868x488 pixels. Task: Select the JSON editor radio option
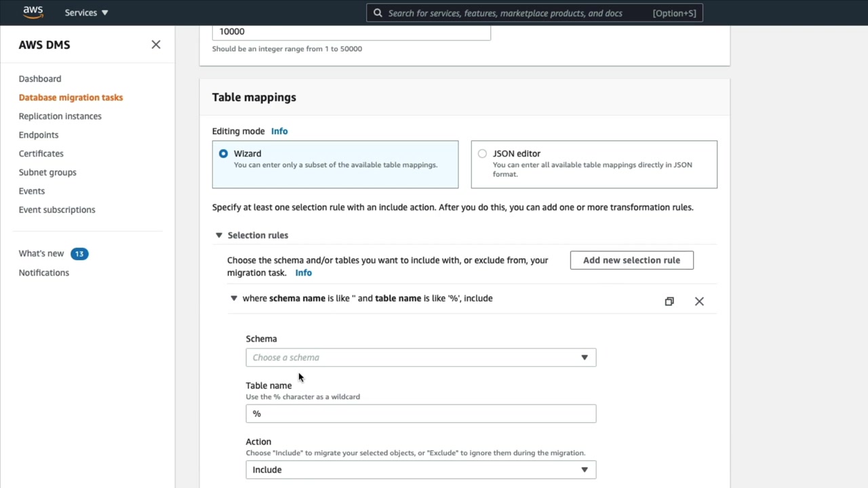click(482, 154)
